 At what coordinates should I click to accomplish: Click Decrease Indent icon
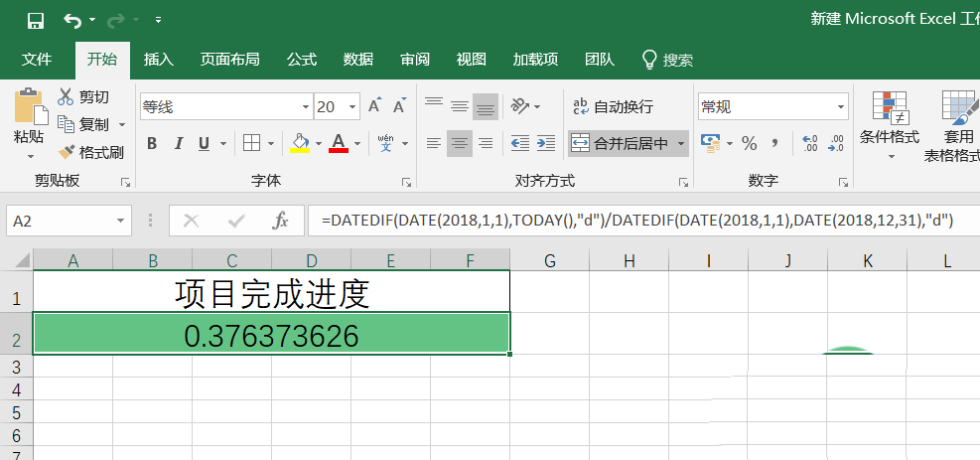coord(520,144)
